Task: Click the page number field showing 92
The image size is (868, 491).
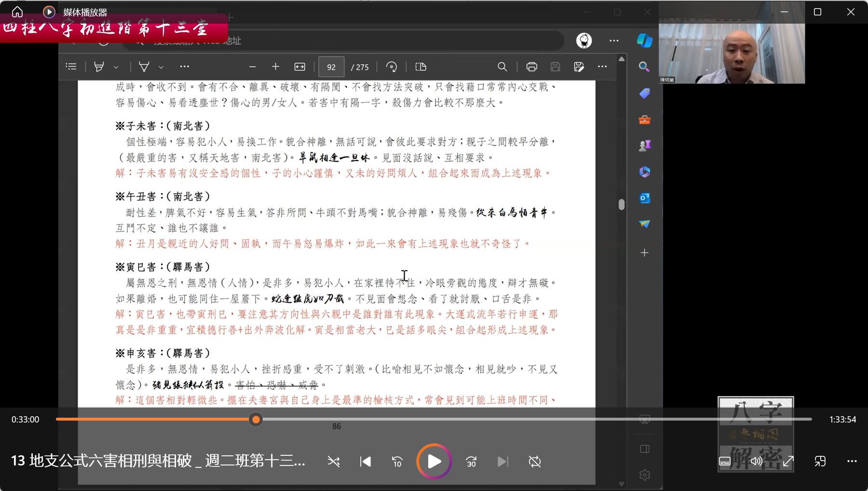Action: pos(331,67)
